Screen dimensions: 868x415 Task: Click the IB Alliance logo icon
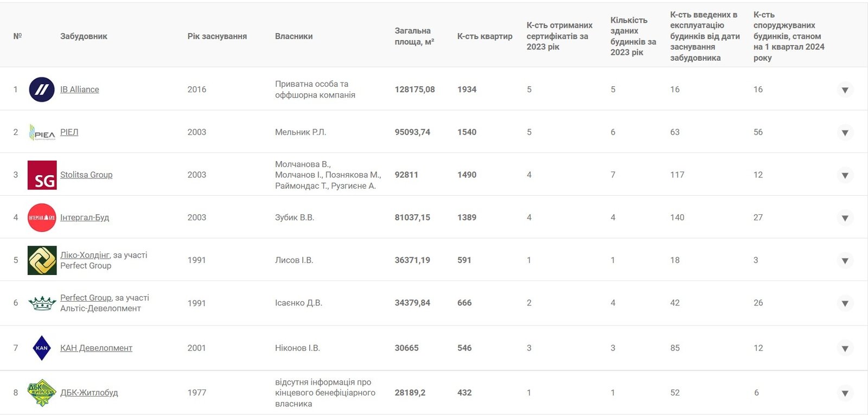(42, 90)
